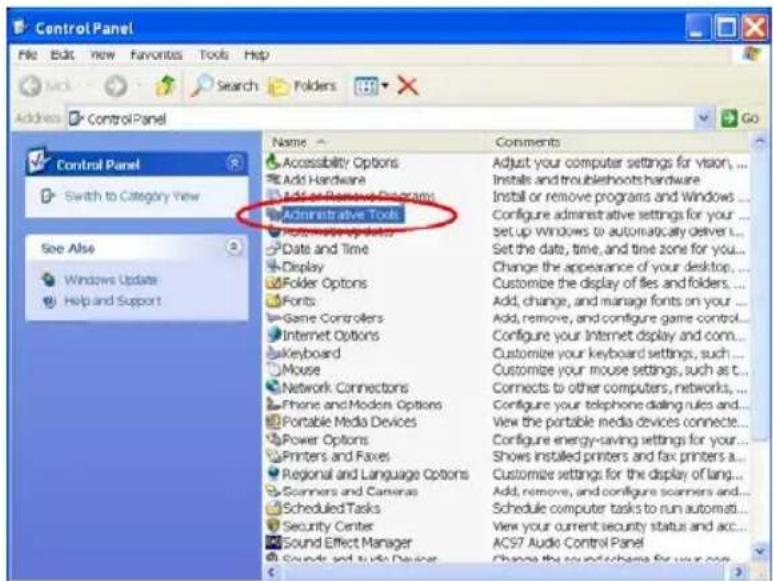Switch to Category View link
This screenshot has width=773, height=581.
click(x=132, y=196)
